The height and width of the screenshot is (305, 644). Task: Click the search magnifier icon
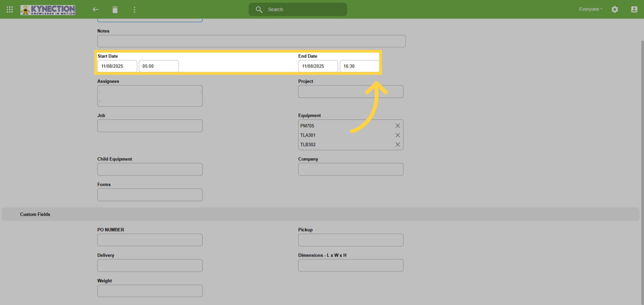pyautogui.click(x=259, y=10)
